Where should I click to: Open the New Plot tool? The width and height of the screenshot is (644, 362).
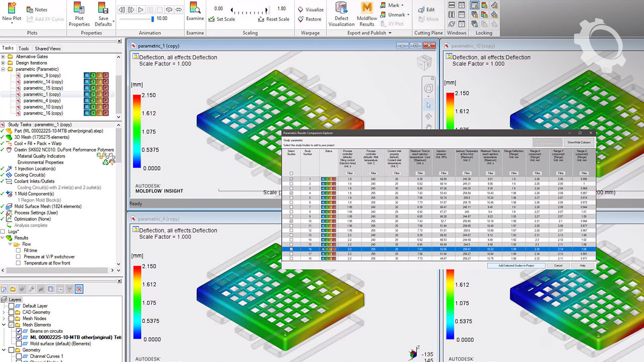(x=12, y=13)
